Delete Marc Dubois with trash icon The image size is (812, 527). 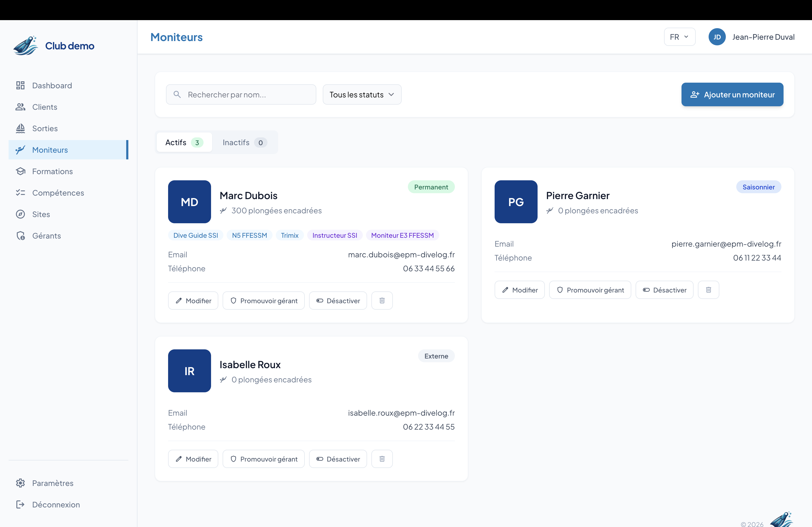(x=382, y=301)
